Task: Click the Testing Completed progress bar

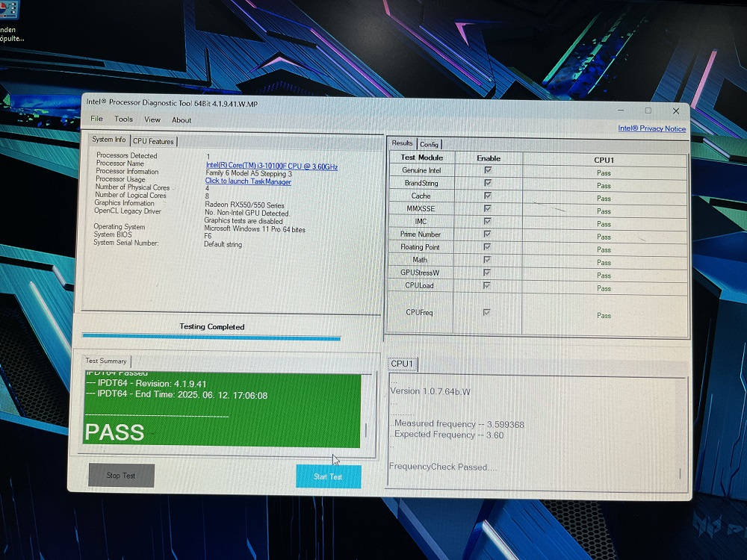Action: [211, 337]
